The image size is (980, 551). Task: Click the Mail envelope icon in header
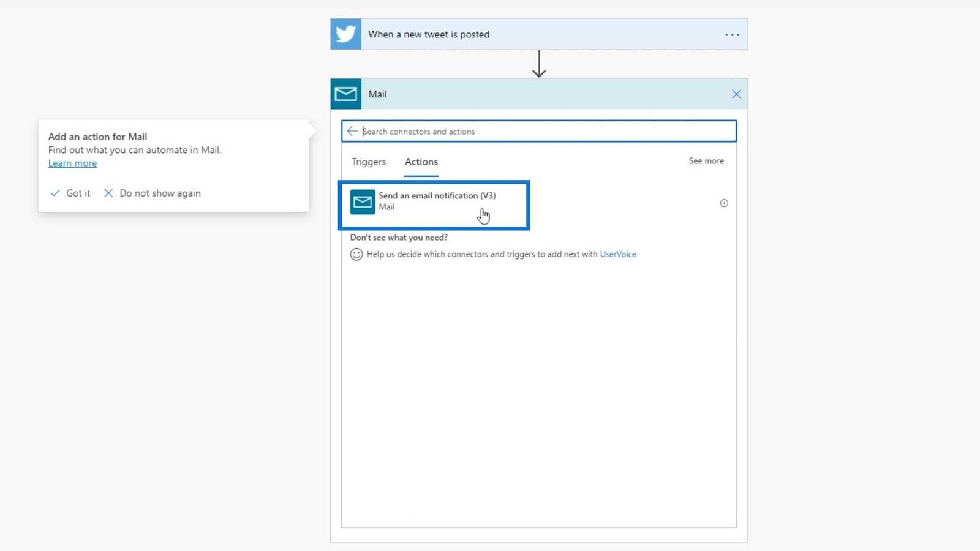point(346,94)
